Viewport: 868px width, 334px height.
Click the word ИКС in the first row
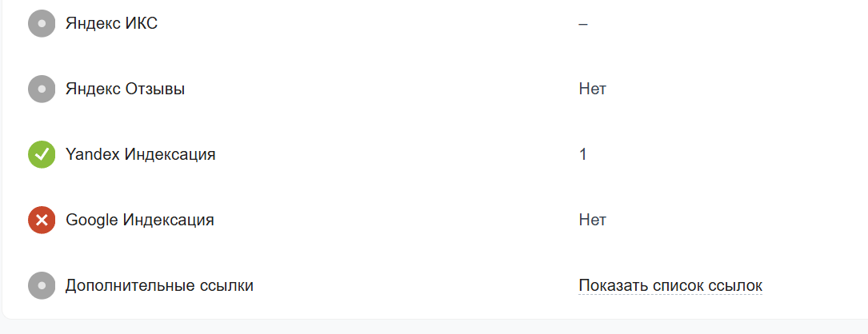[140, 23]
